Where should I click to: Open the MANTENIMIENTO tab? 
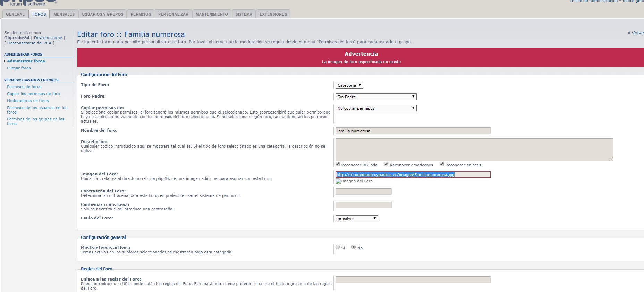coord(212,14)
